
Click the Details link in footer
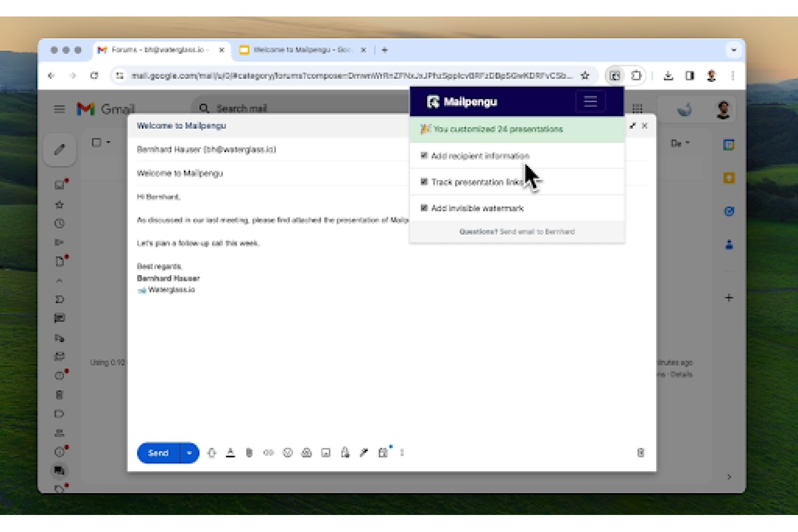point(681,375)
